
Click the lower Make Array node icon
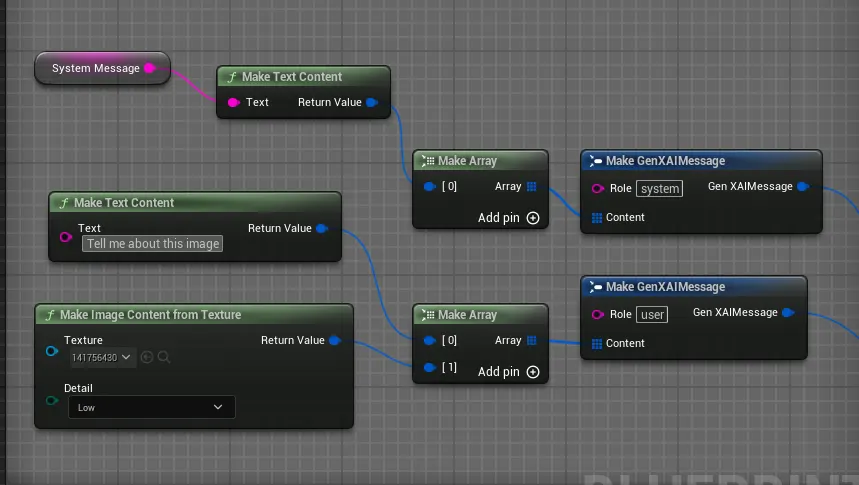(x=428, y=315)
